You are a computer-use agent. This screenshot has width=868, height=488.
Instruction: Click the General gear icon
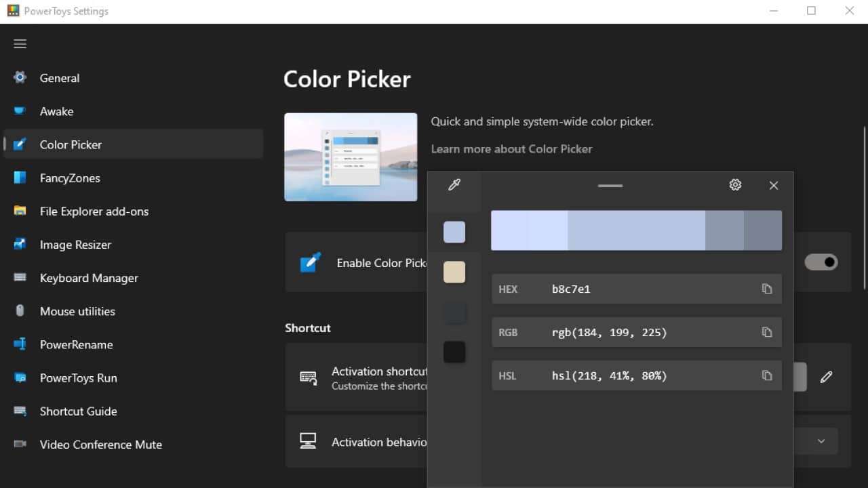click(20, 77)
